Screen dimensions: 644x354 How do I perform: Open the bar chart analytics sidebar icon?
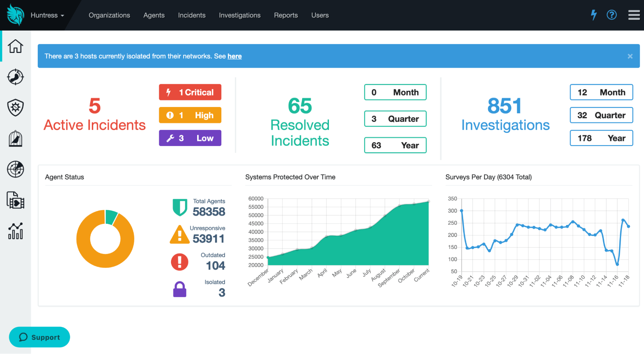15,231
